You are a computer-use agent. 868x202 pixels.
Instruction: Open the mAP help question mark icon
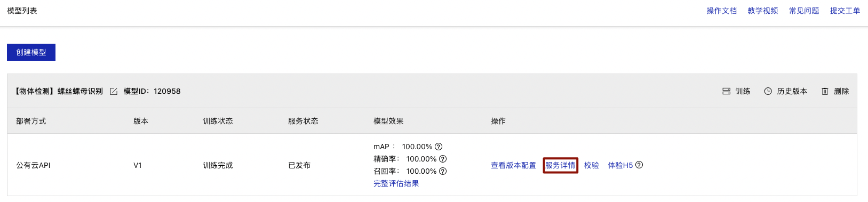pos(439,147)
